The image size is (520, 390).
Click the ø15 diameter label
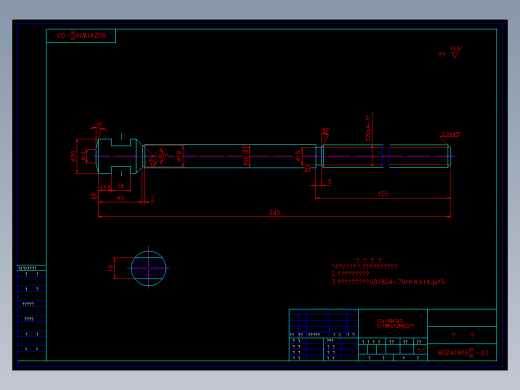(x=298, y=156)
